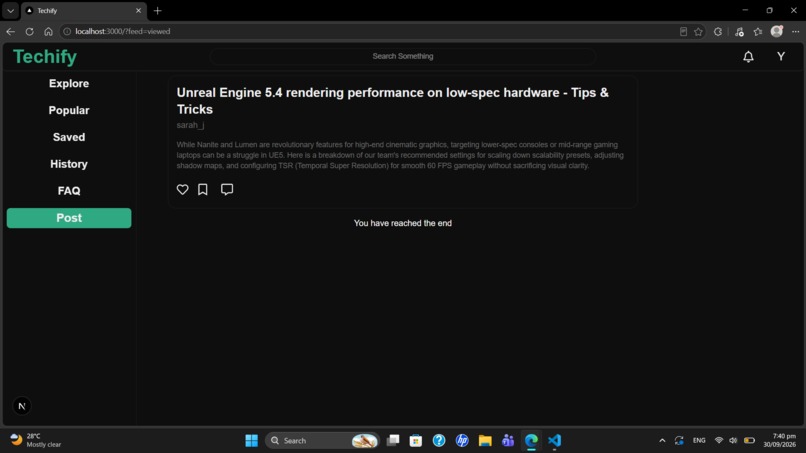Open the HP app on taskbar
This screenshot has height=453, width=806.
click(x=462, y=441)
